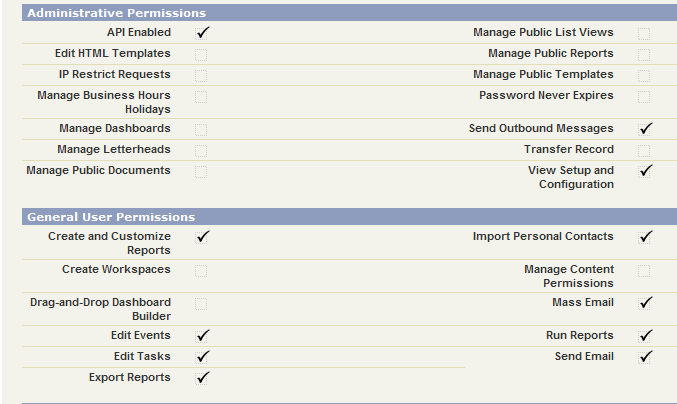The width and height of the screenshot is (677, 404).
Task: Enable Manage Business Hours Holidays checkbox
Action: 201,97
